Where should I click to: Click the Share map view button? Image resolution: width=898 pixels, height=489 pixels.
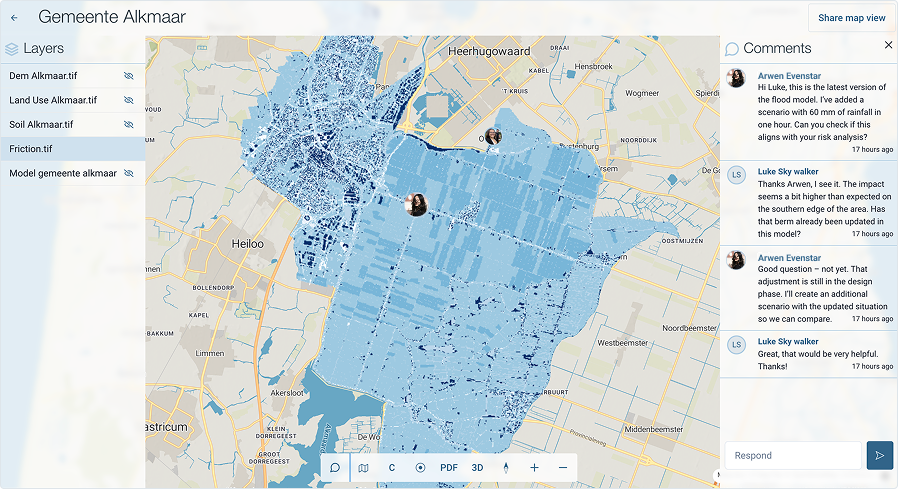click(x=851, y=18)
